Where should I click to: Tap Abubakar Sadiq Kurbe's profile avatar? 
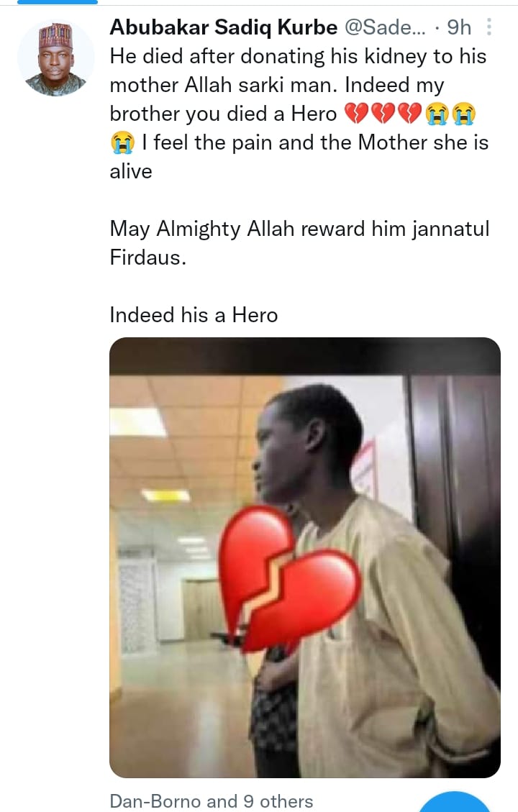pyautogui.click(x=55, y=58)
